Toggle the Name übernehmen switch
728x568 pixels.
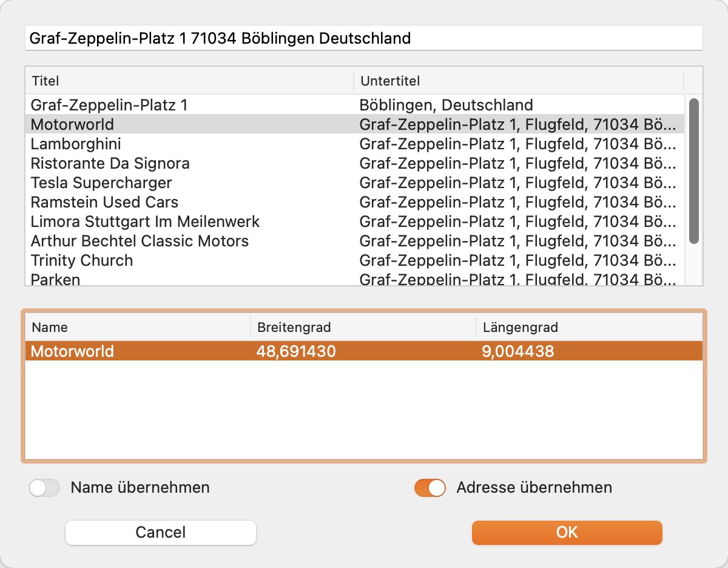(x=44, y=488)
